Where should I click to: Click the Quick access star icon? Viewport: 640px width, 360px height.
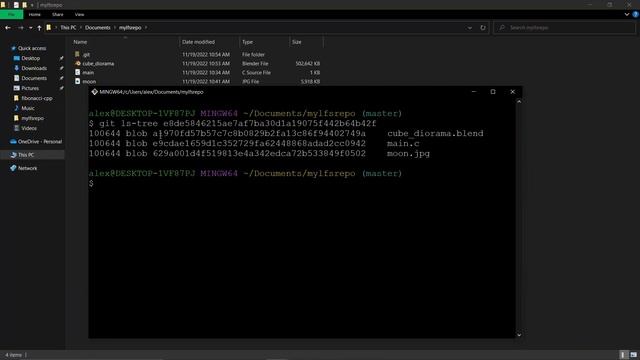tap(13, 48)
